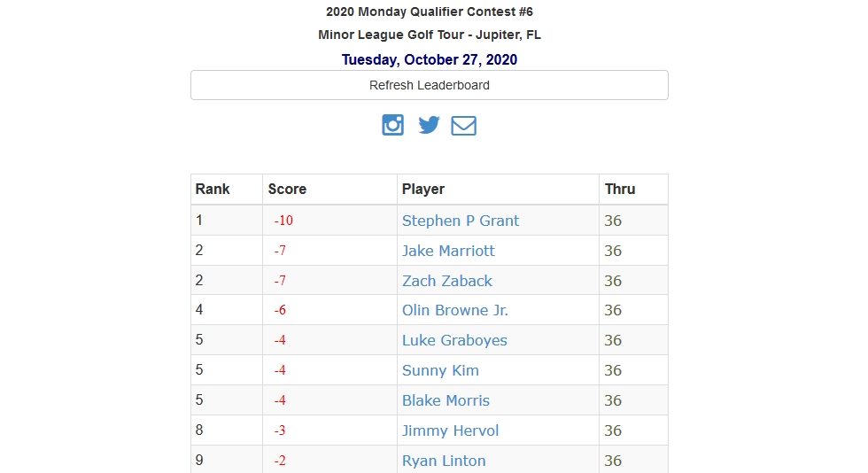The width and height of the screenshot is (868, 473).
Task: Click the Refresh Leaderboard button
Action: coord(429,85)
